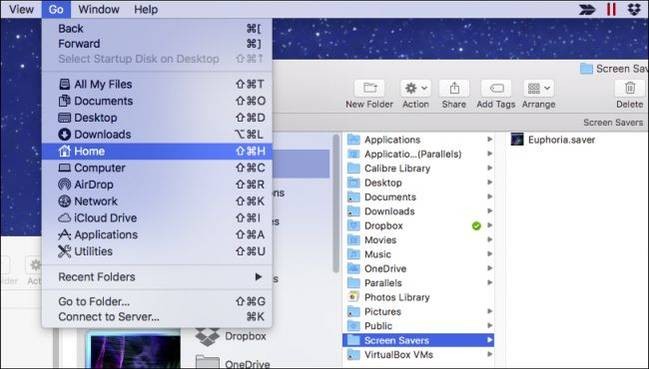This screenshot has width=649, height=369.
Task: Click the Network globe icon in Go menu
Action: tap(65, 201)
